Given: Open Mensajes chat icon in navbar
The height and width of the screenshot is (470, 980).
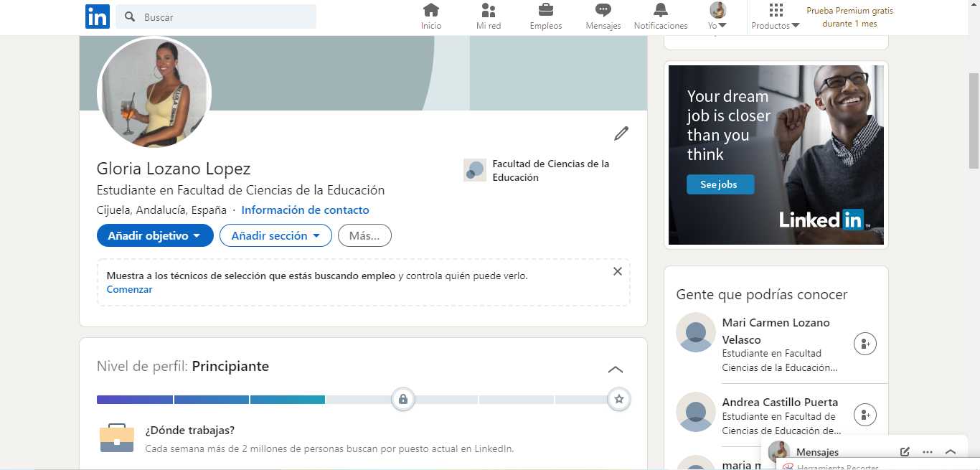Looking at the screenshot, I should coord(603,10).
